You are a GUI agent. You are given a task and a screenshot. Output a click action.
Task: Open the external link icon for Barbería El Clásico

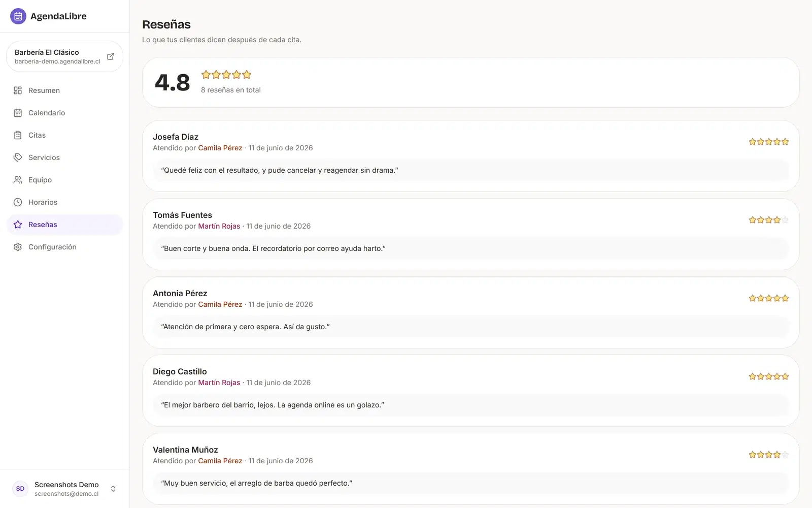[x=111, y=56]
